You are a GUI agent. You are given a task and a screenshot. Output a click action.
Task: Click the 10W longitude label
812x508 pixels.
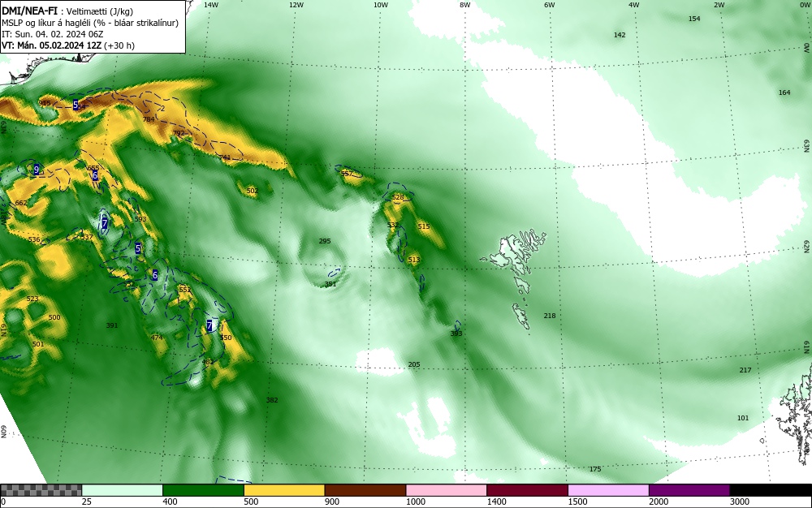pos(381,5)
